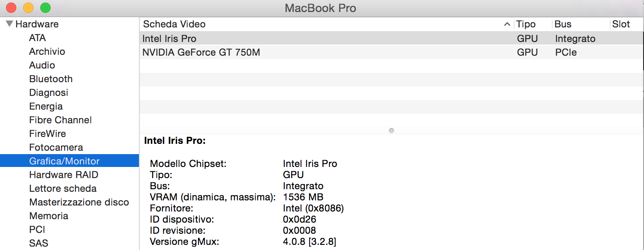This screenshot has height=250, width=644.
Task: Sort by the Slot column header
Action: pos(621,24)
